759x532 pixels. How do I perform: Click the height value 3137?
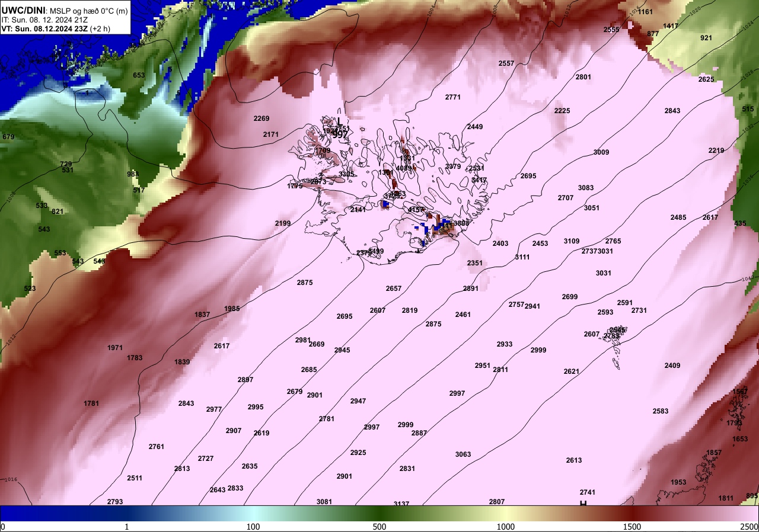401,504
